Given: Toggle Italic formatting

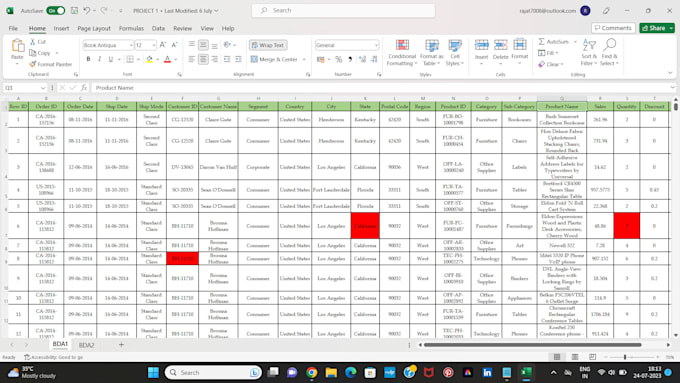Looking at the screenshot, I should [99, 59].
